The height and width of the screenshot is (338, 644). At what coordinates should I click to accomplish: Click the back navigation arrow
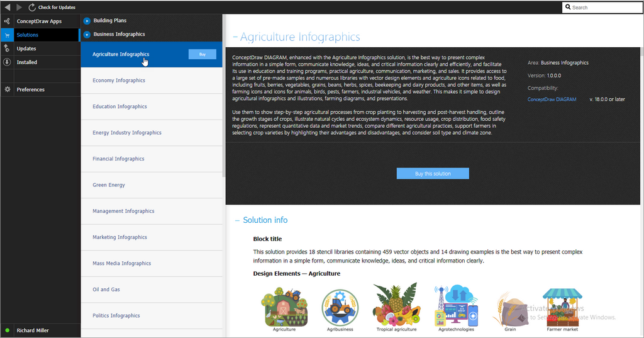pos(8,8)
